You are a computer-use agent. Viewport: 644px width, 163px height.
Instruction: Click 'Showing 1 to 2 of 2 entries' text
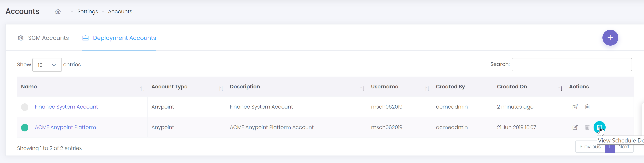(49, 148)
